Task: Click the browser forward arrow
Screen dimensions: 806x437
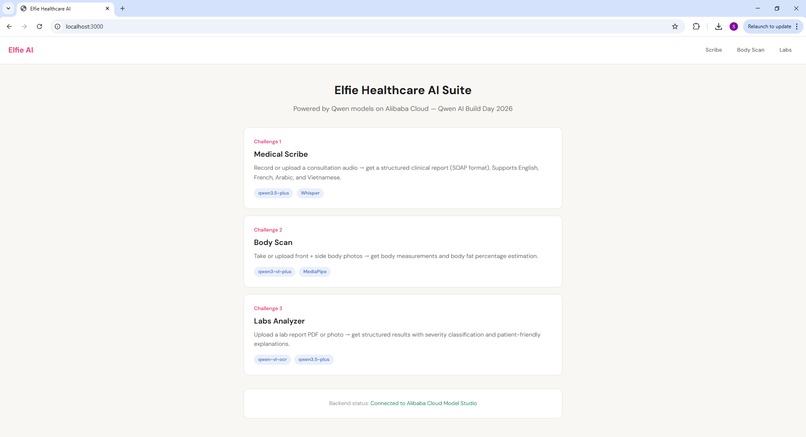Action: 24,26
